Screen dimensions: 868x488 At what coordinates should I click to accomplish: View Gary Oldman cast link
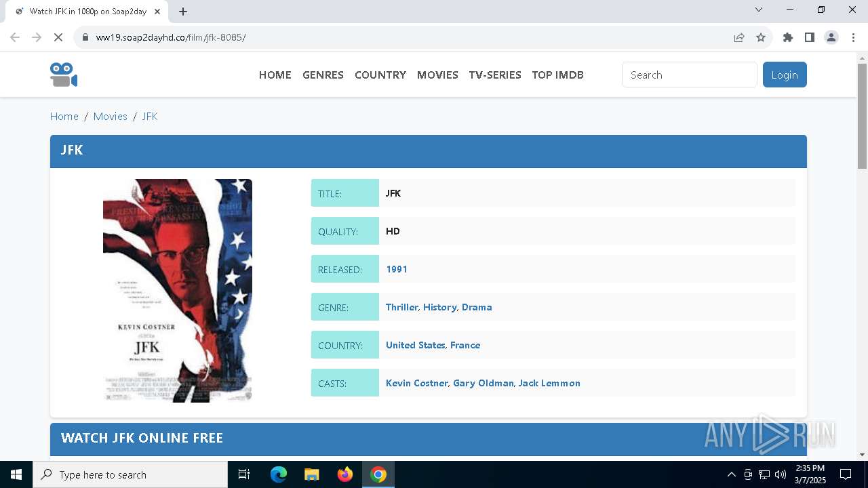[x=484, y=383]
